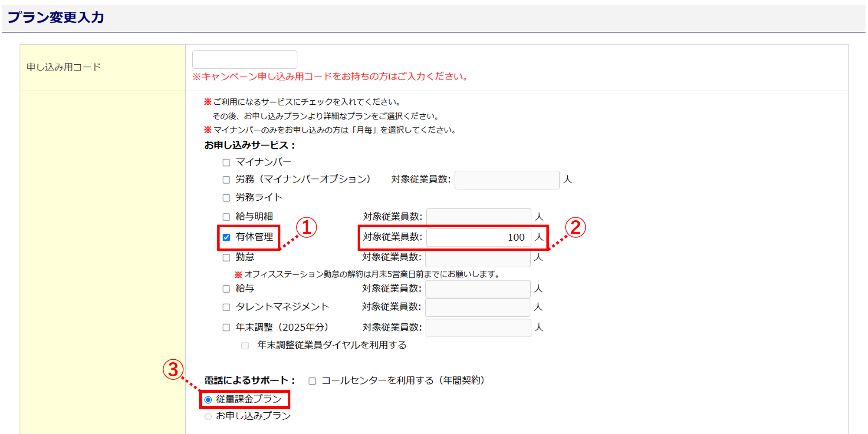Enable コールセンターを利用する checkbox
Screen dimensions: 868x434
coord(312,381)
